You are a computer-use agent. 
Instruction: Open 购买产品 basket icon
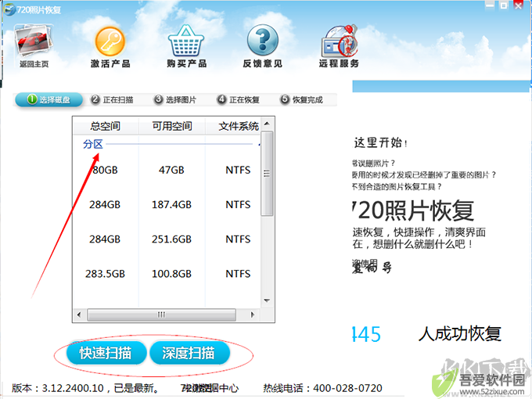186,41
